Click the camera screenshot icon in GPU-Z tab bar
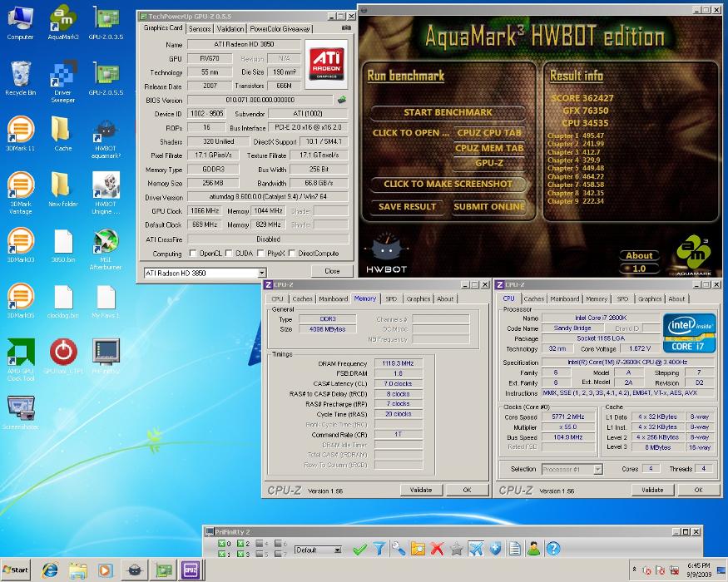Image resolution: width=728 pixels, height=582 pixels. (x=346, y=27)
